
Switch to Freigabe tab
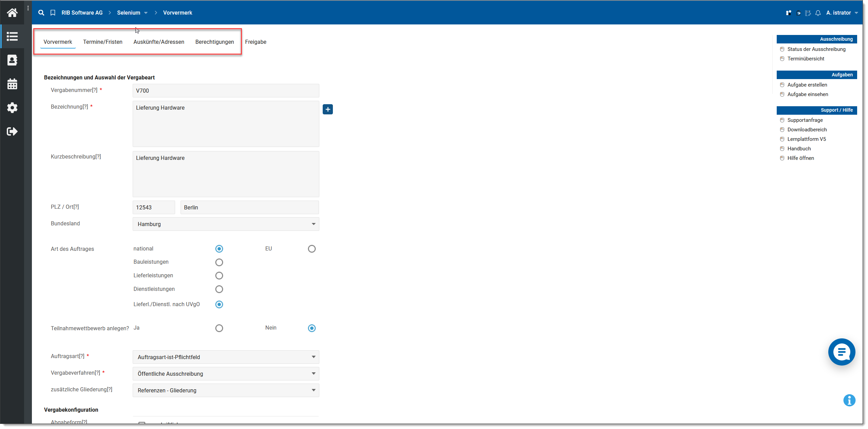[256, 42]
